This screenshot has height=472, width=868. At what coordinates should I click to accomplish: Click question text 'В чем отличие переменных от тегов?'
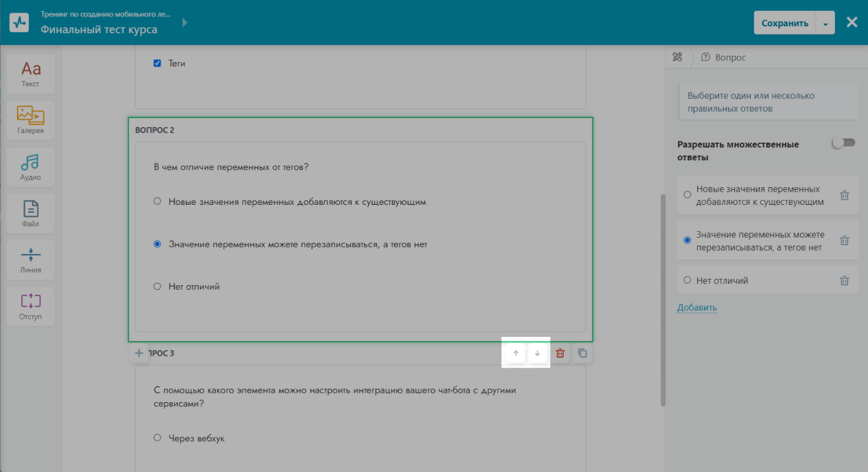click(231, 167)
